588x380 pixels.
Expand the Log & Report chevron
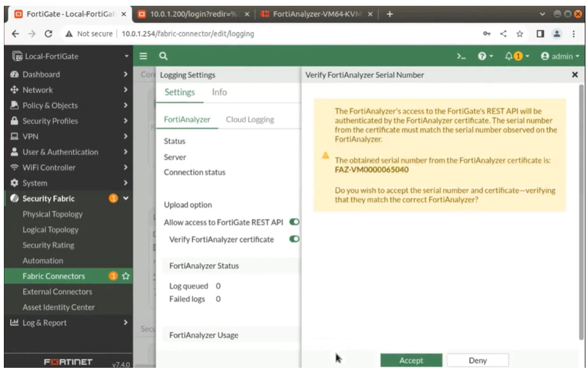126,322
